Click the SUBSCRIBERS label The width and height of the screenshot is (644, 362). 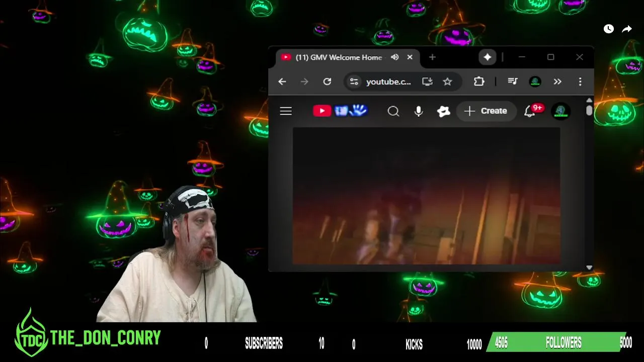coord(264,343)
